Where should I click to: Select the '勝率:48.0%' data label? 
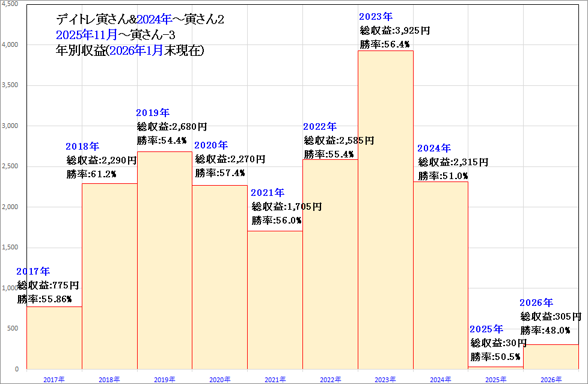pos(545,330)
